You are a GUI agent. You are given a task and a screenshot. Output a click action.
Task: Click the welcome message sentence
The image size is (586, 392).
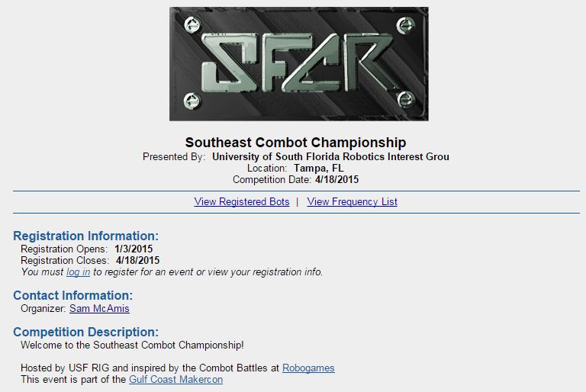click(x=132, y=345)
